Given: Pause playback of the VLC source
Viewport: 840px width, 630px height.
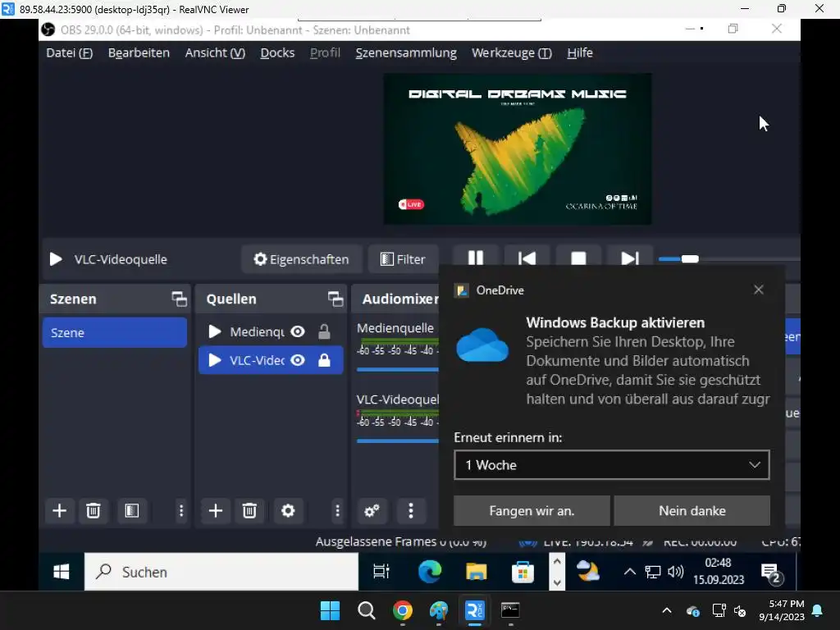Looking at the screenshot, I should (475, 258).
